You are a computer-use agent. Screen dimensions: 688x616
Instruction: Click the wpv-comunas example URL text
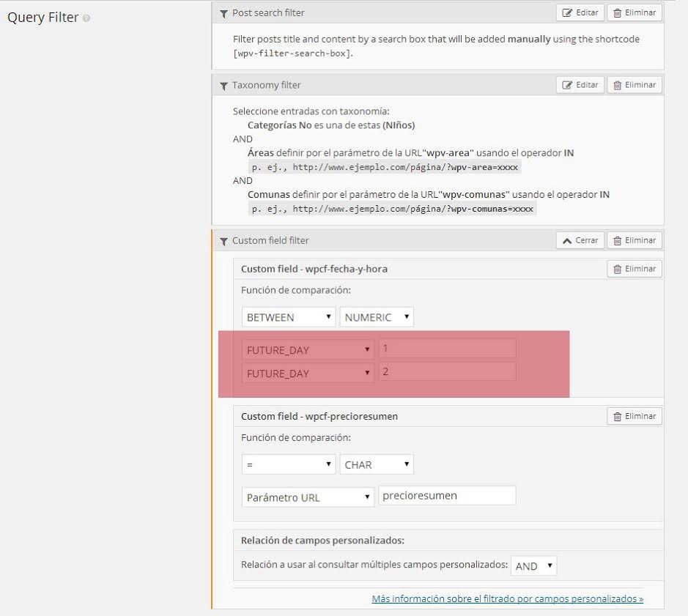pyautogui.click(x=392, y=209)
